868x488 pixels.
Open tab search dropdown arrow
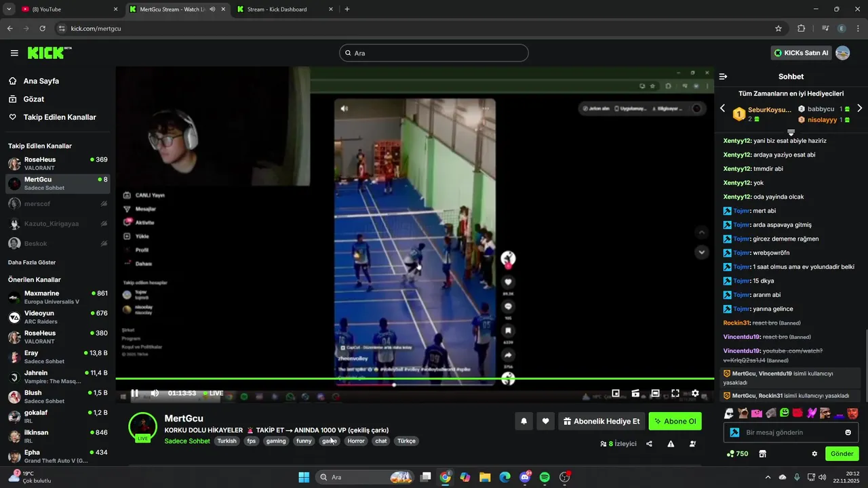(9, 9)
